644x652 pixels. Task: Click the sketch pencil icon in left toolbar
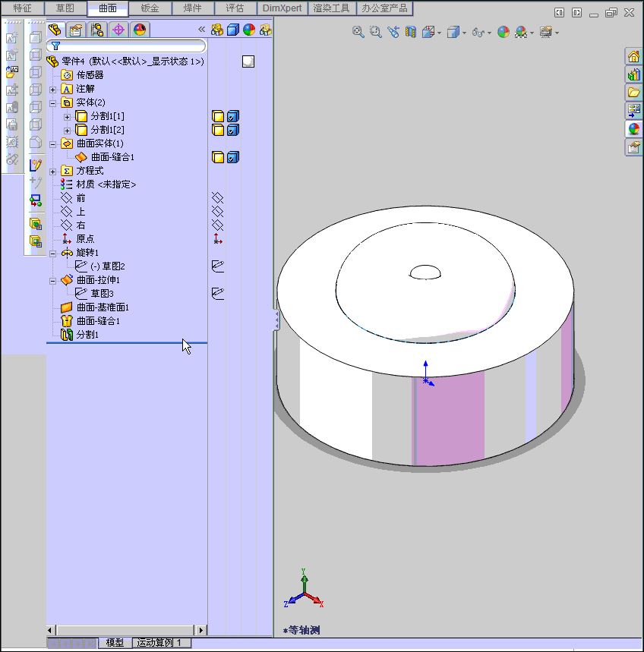click(x=36, y=165)
